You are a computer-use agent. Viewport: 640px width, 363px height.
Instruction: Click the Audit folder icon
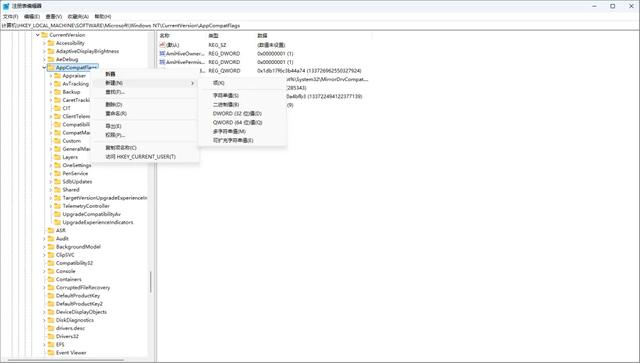coord(51,238)
